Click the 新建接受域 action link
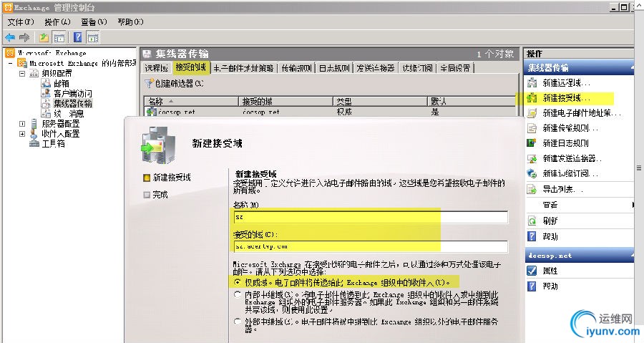This screenshot has height=343, width=644. click(566, 98)
